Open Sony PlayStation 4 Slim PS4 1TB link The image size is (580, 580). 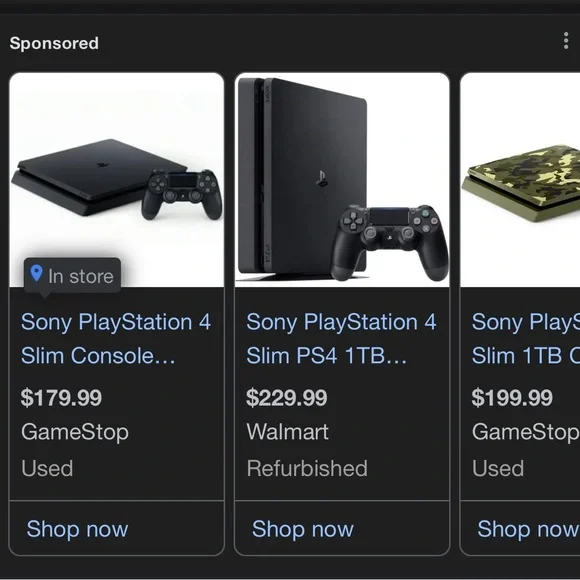coord(341,338)
